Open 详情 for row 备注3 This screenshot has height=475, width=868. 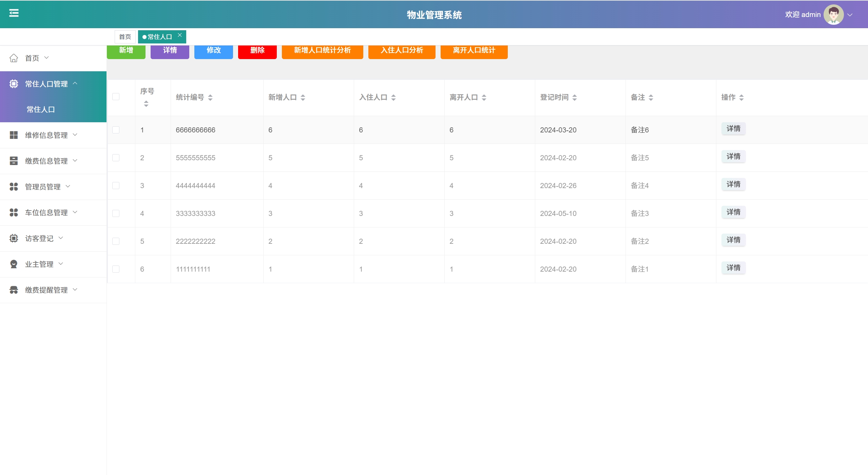tap(733, 212)
